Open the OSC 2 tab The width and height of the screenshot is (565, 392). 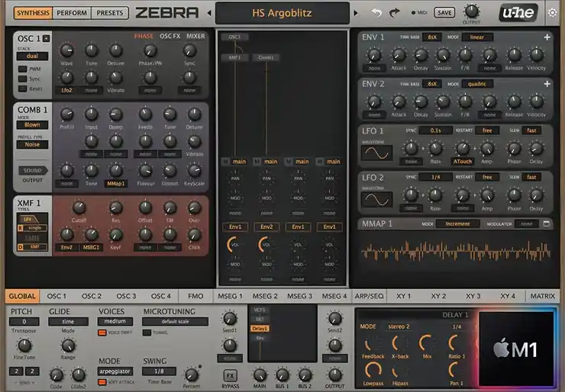click(x=92, y=296)
